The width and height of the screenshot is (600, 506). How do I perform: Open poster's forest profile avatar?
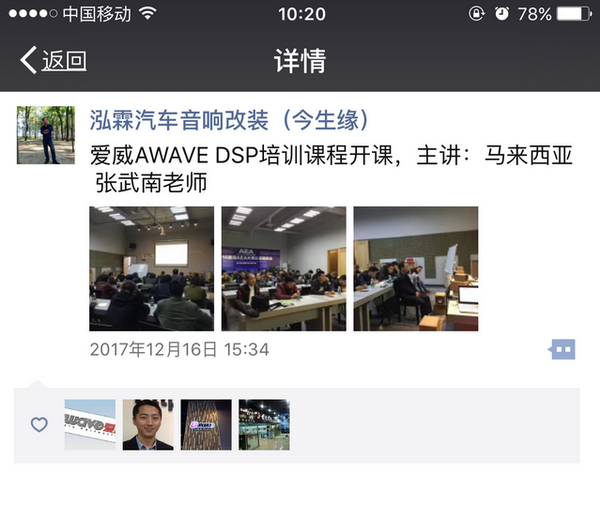coord(46,135)
